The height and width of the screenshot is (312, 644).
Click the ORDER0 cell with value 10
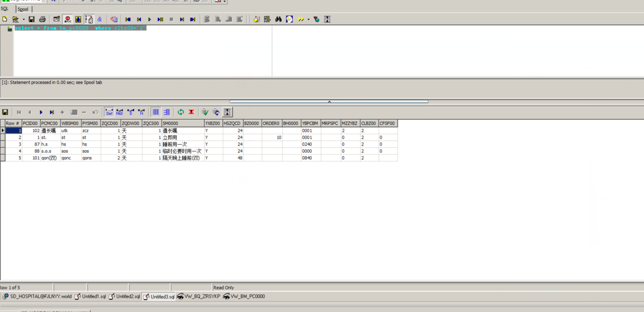(272, 137)
